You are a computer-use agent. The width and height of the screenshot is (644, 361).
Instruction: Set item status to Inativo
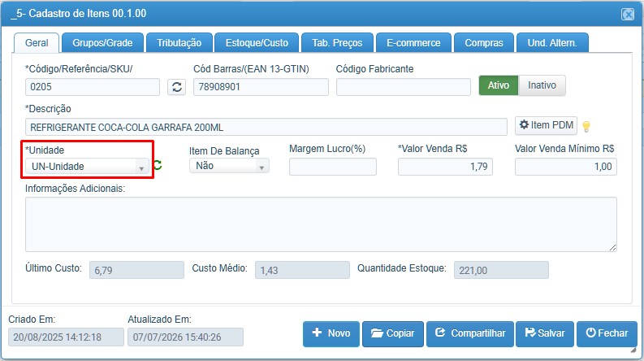(x=542, y=85)
